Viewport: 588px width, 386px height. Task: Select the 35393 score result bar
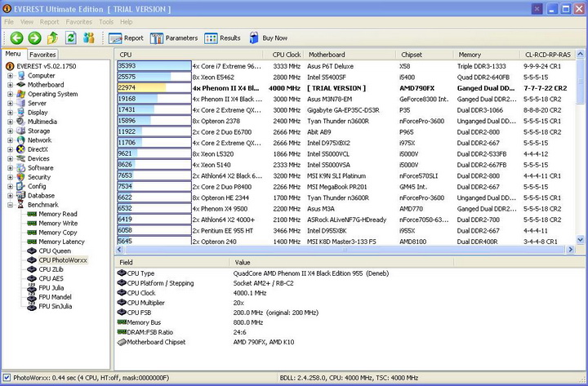tap(154, 66)
